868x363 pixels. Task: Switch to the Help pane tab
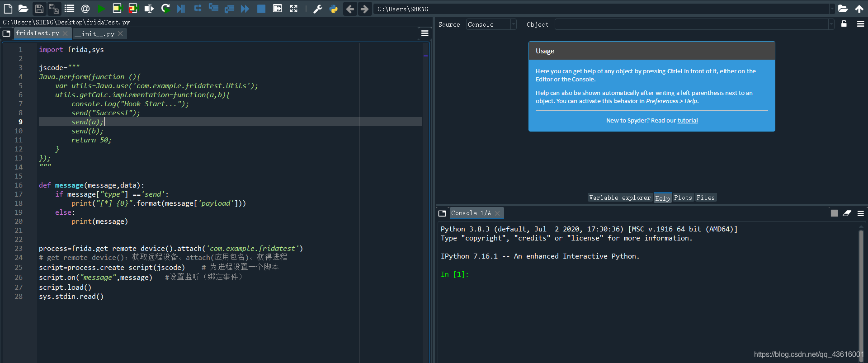point(662,198)
